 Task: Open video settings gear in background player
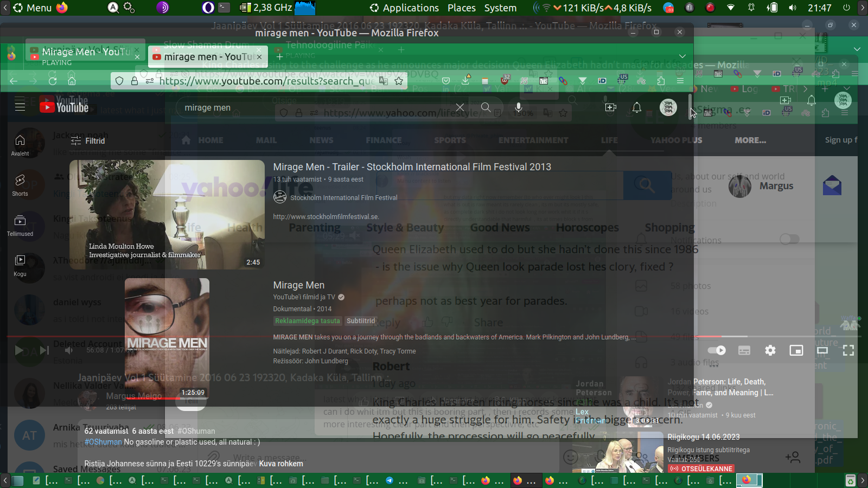[x=770, y=350]
